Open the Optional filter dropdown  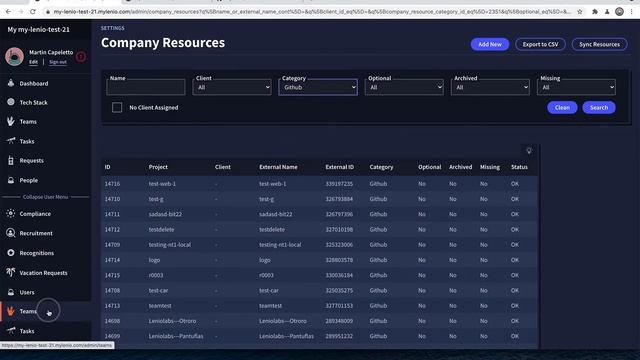(x=404, y=87)
